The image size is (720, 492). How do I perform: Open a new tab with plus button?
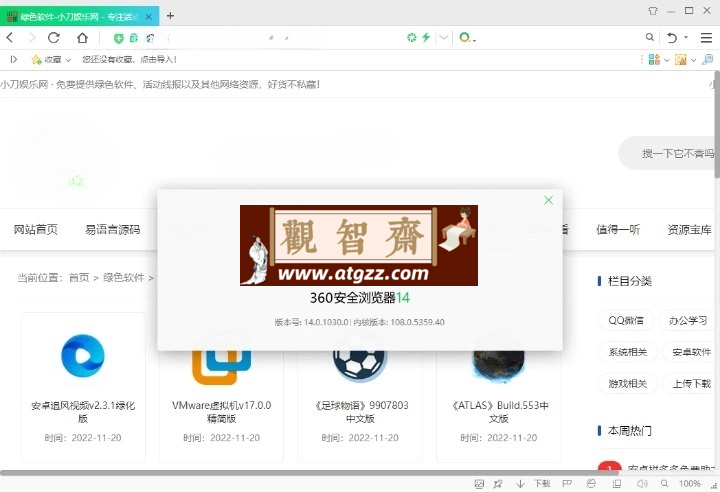click(x=170, y=16)
